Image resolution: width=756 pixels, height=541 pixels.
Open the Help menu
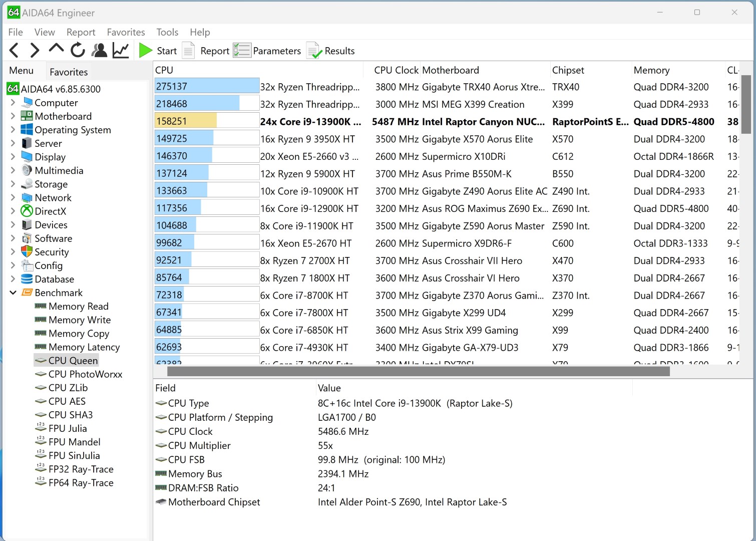coord(200,32)
